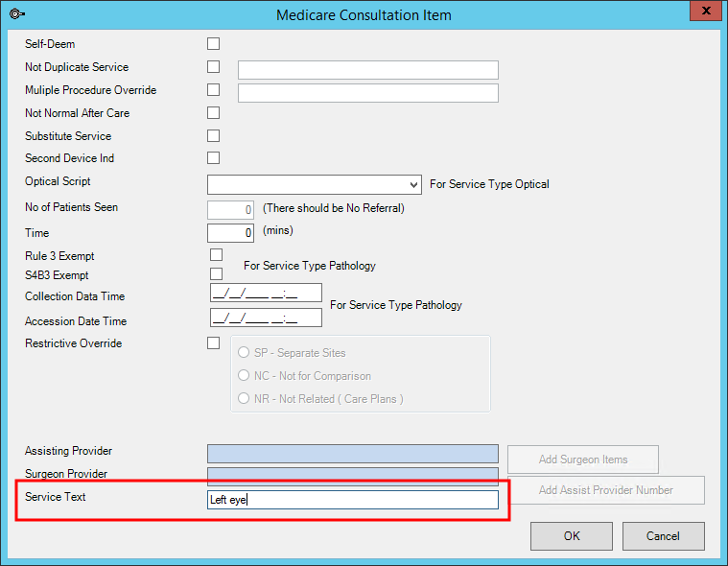Click the Service Text input containing Left eye
The width and height of the screenshot is (728, 566).
click(x=353, y=500)
